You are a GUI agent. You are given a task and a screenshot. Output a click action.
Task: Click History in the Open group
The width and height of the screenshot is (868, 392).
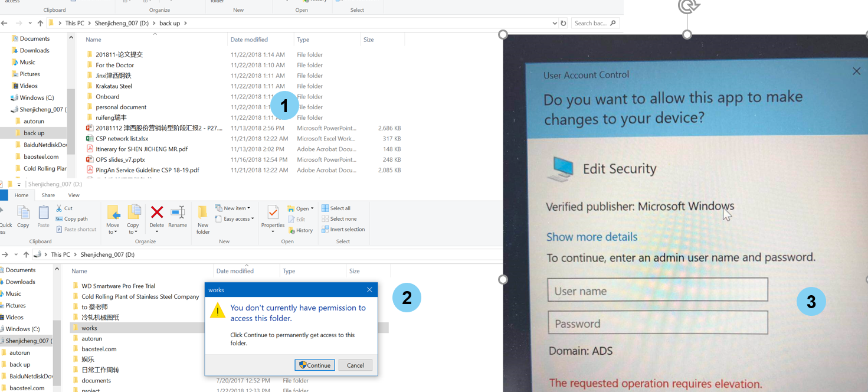[x=300, y=230]
